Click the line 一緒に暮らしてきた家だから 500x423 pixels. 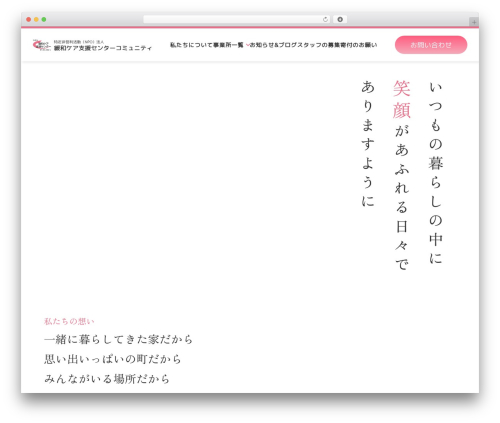pyautogui.click(x=118, y=339)
